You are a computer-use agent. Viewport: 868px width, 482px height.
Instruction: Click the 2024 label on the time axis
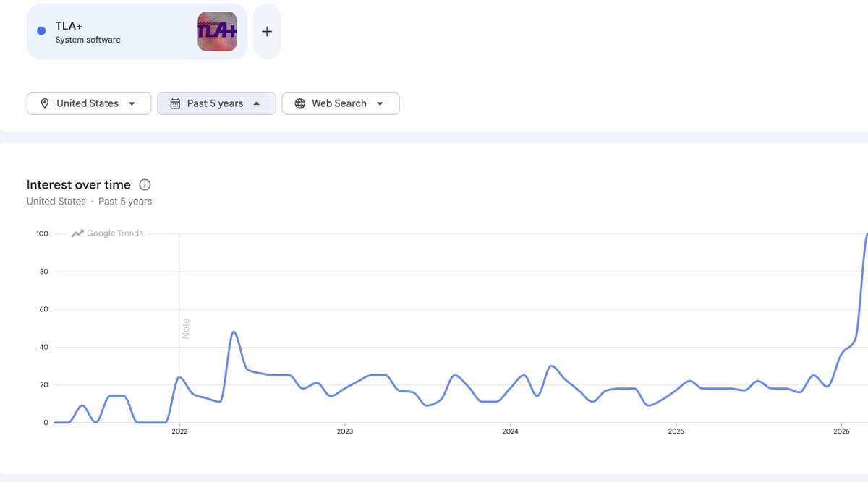[511, 431]
